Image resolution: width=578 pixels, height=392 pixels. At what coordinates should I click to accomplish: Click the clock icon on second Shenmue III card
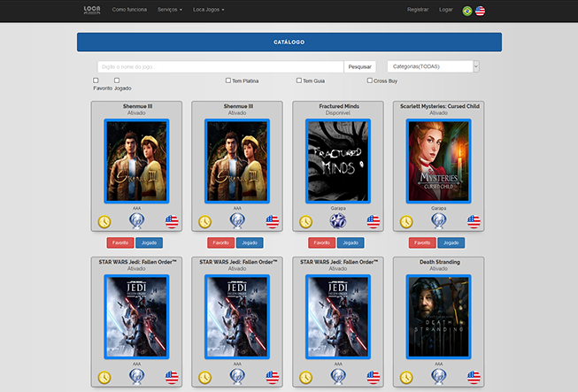205,222
